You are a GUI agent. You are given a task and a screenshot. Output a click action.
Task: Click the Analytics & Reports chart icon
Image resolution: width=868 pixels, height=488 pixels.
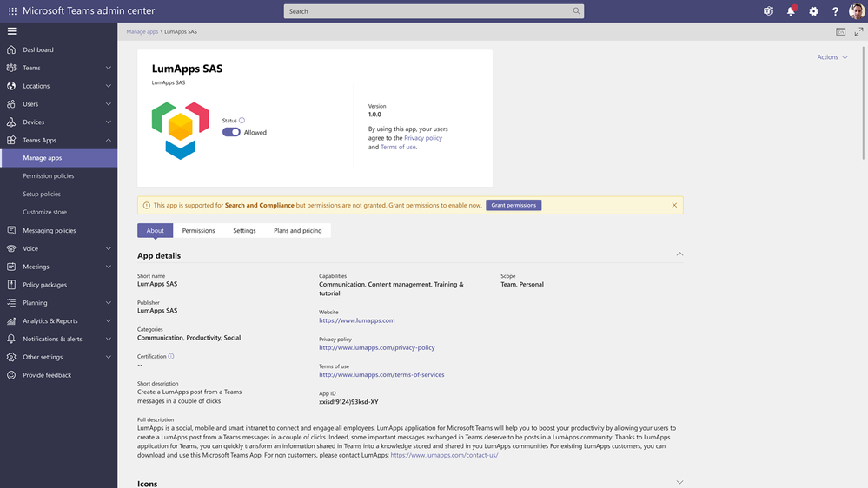[11, 321]
